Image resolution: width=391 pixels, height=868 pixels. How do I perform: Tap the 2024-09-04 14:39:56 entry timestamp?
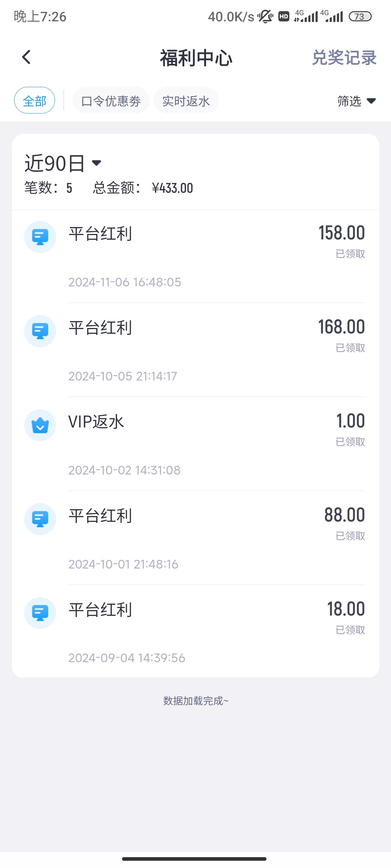(127, 658)
